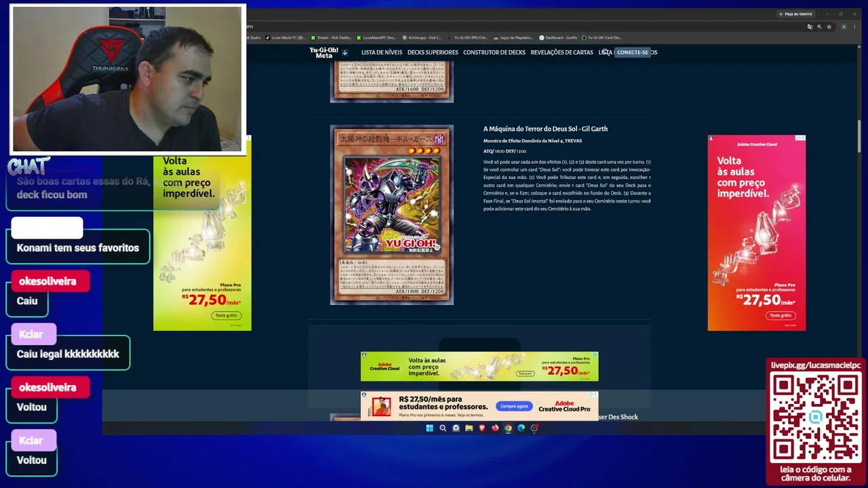Click the Ser Des Shock card title
Screen dimensions: 868x488
coord(618,417)
